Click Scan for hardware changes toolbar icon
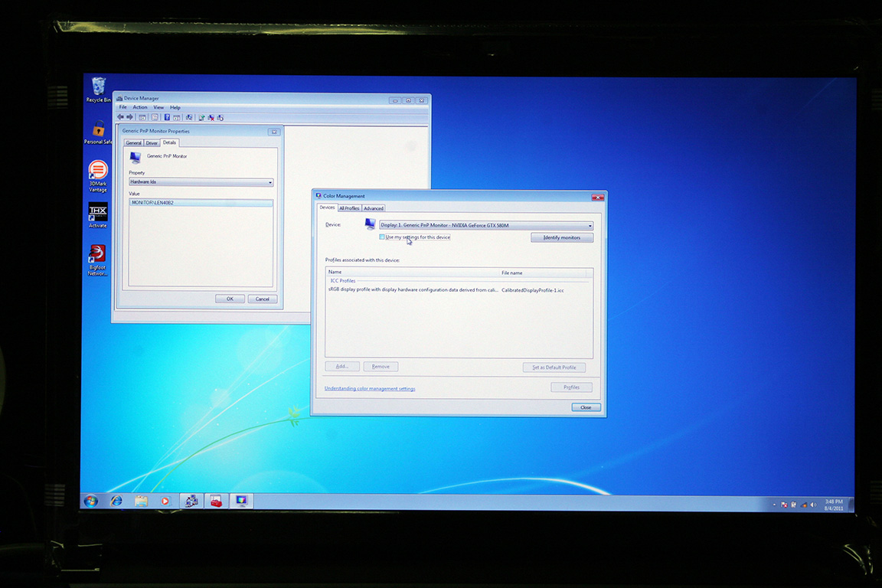The image size is (882, 588). click(189, 118)
